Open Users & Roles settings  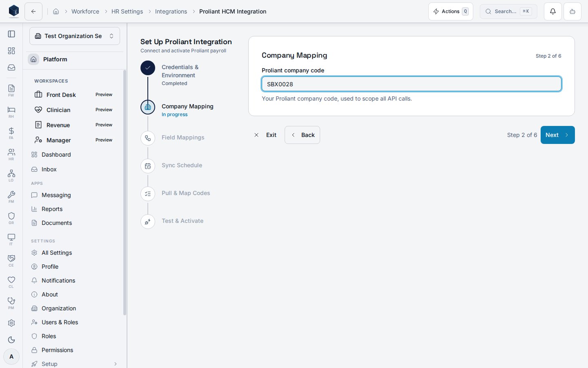[75, 322]
